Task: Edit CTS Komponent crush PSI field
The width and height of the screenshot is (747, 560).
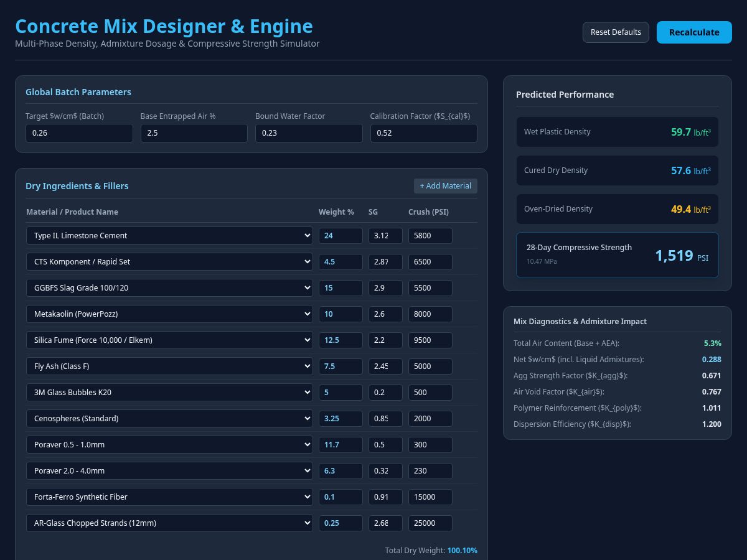Action: [x=430, y=262]
